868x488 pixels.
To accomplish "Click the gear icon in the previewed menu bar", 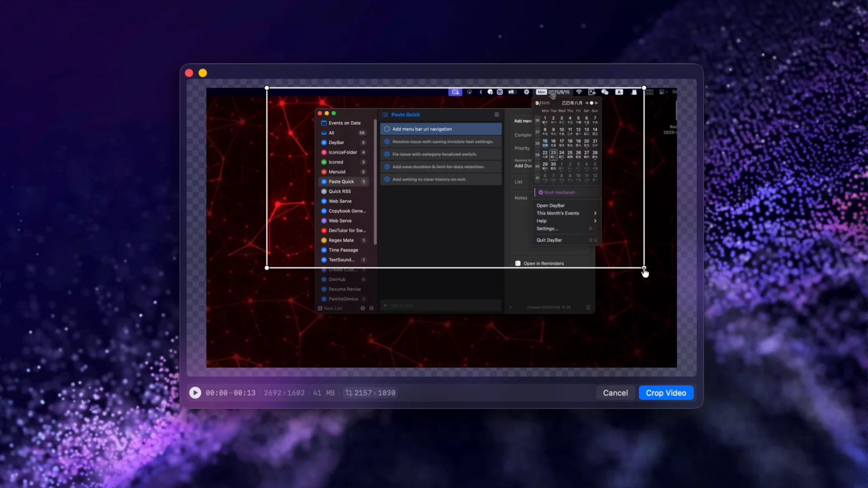I will pos(526,92).
